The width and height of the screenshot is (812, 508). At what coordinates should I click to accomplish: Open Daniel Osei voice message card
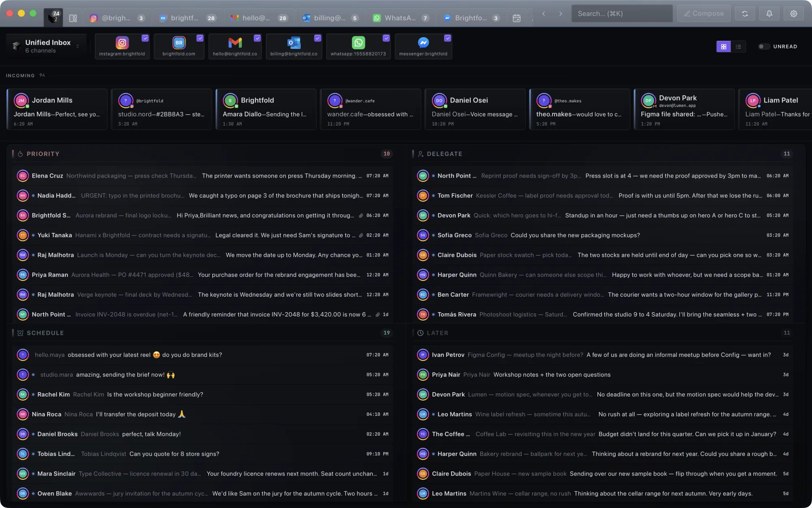point(475,109)
